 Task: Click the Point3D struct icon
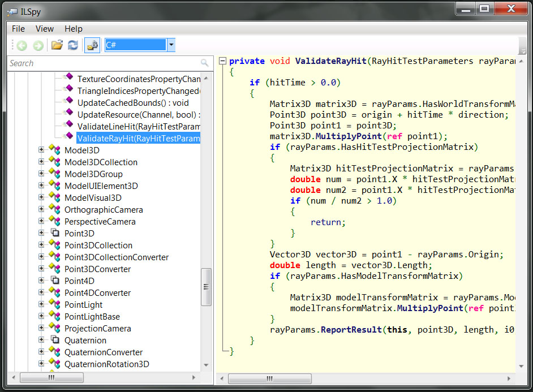(55, 232)
